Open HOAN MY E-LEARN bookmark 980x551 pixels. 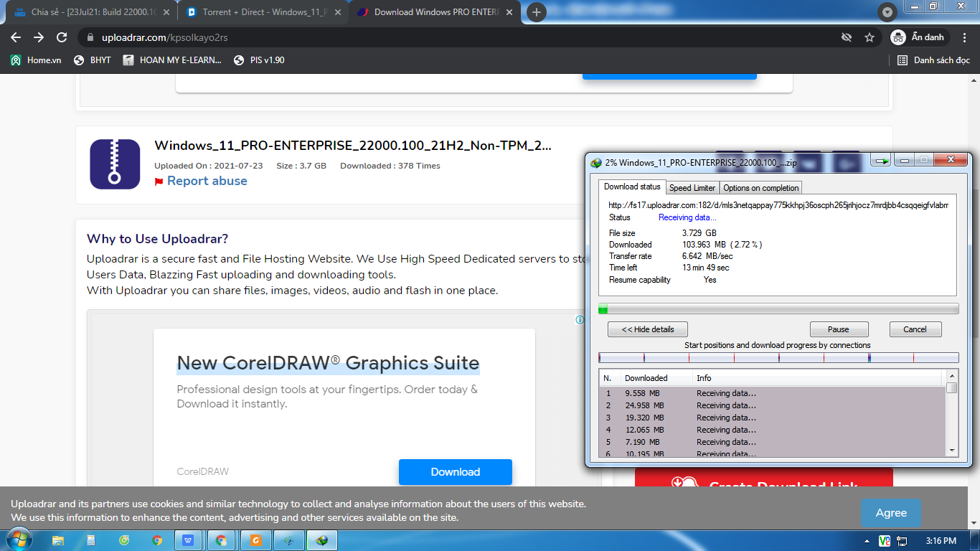(172, 60)
